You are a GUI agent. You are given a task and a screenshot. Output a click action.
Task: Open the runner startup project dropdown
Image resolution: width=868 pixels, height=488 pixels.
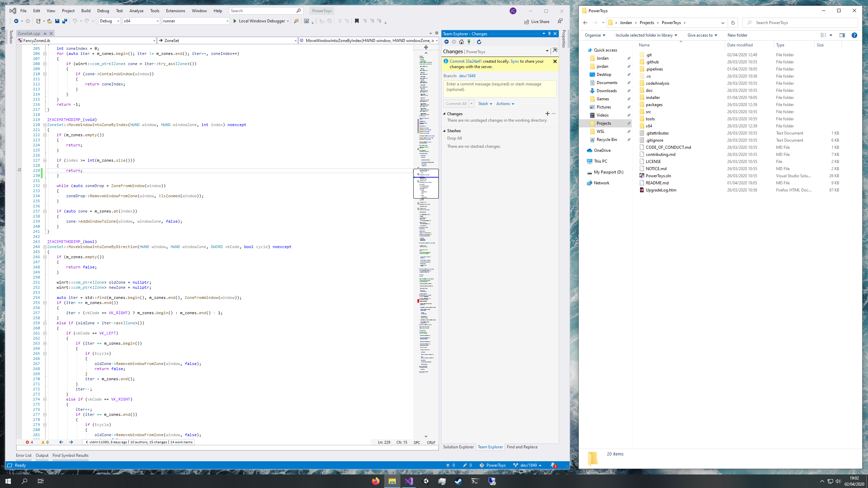point(196,21)
